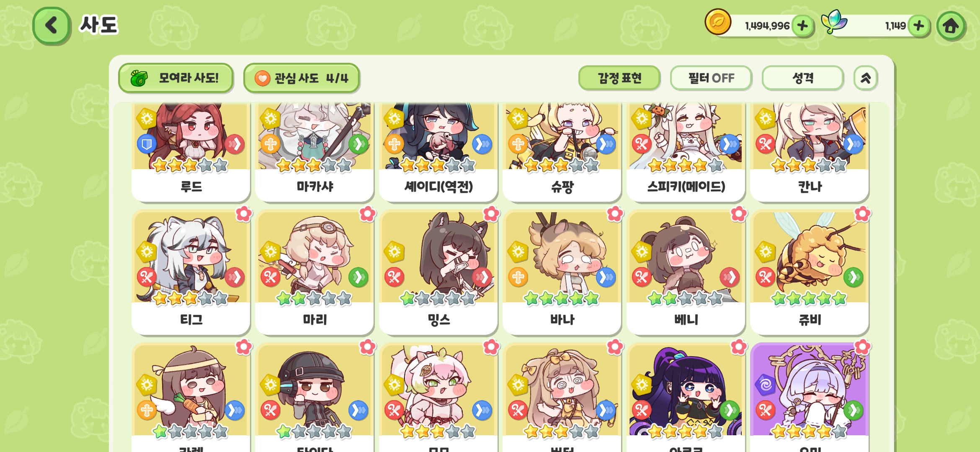Open 마카샤 character card
980x452 pixels.
tap(315, 152)
